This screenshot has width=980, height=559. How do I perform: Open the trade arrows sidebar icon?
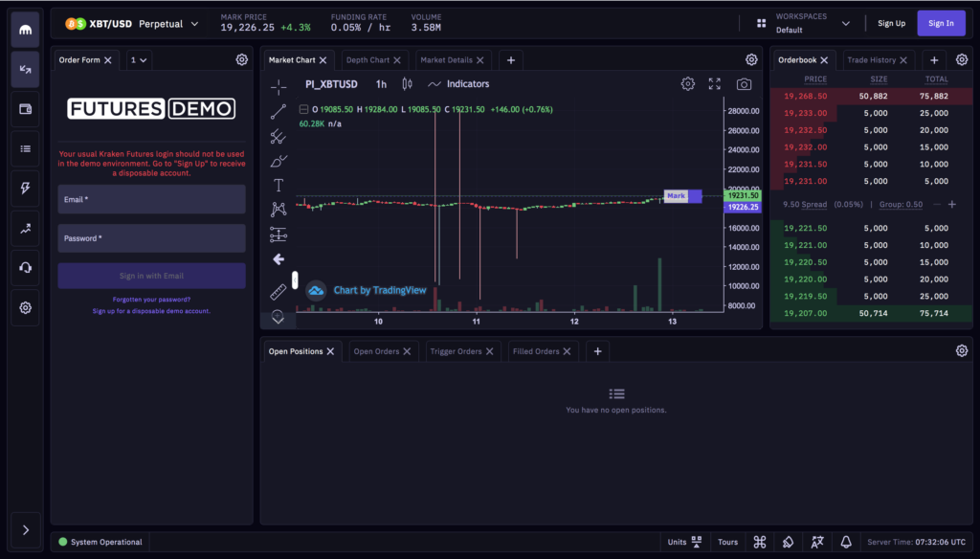tap(25, 70)
